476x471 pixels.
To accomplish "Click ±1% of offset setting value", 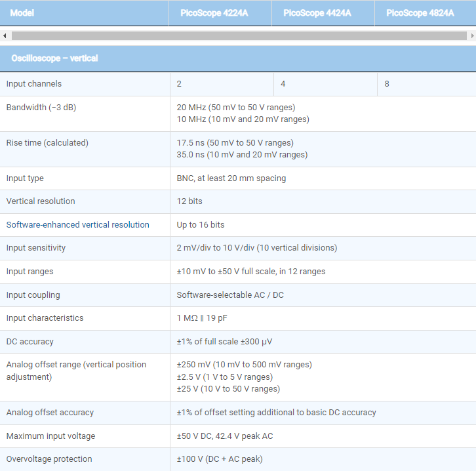I will coord(276,413).
